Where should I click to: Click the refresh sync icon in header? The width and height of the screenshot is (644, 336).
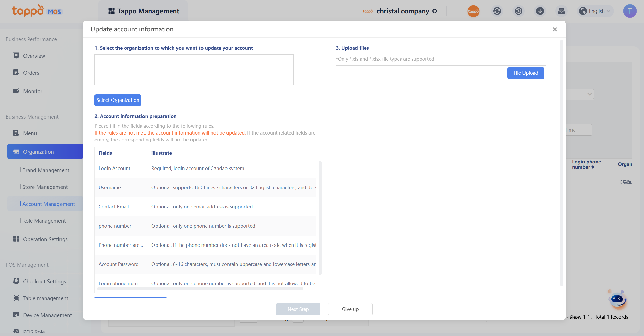click(x=497, y=11)
